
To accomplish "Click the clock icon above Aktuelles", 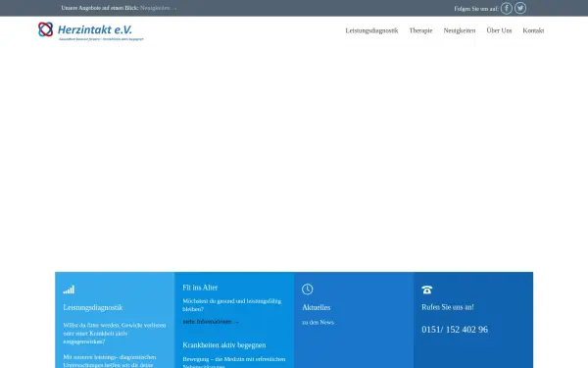I will 307,289.
